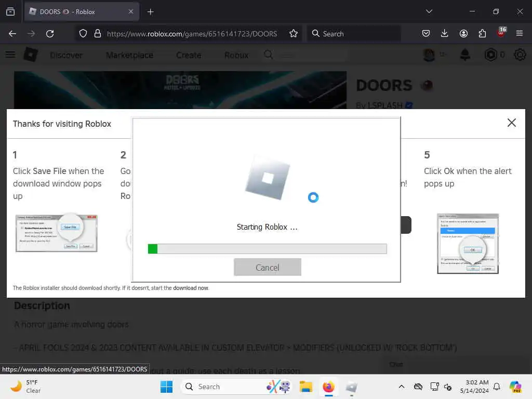
Task: Open Roblox hamburger navigation menu
Action: (10, 55)
